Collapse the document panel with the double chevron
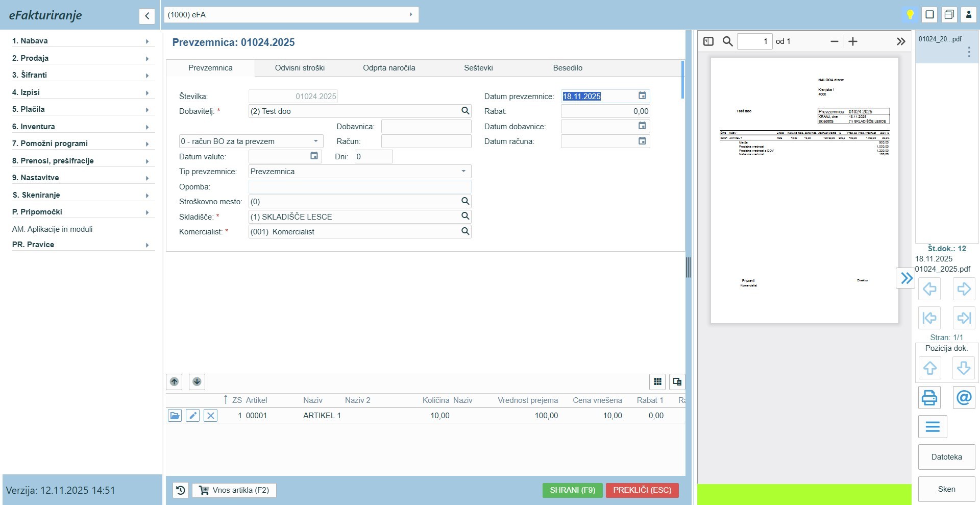The width and height of the screenshot is (980, 505). [906, 278]
